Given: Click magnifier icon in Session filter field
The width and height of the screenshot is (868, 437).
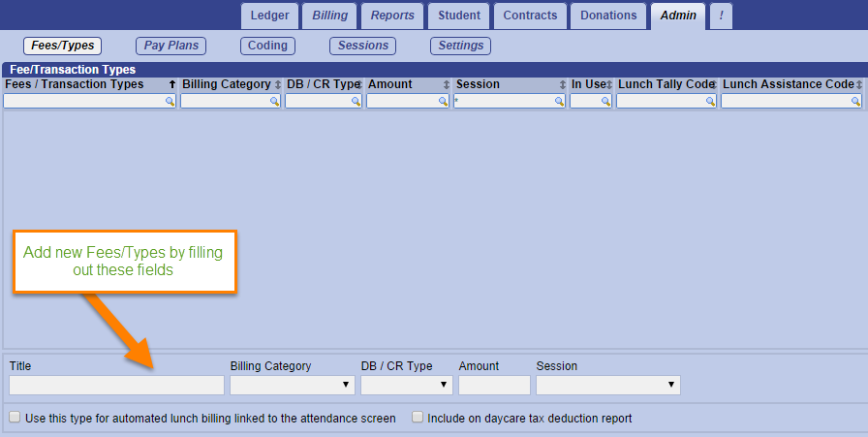Looking at the screenshot, I should [x=559, y=101].
